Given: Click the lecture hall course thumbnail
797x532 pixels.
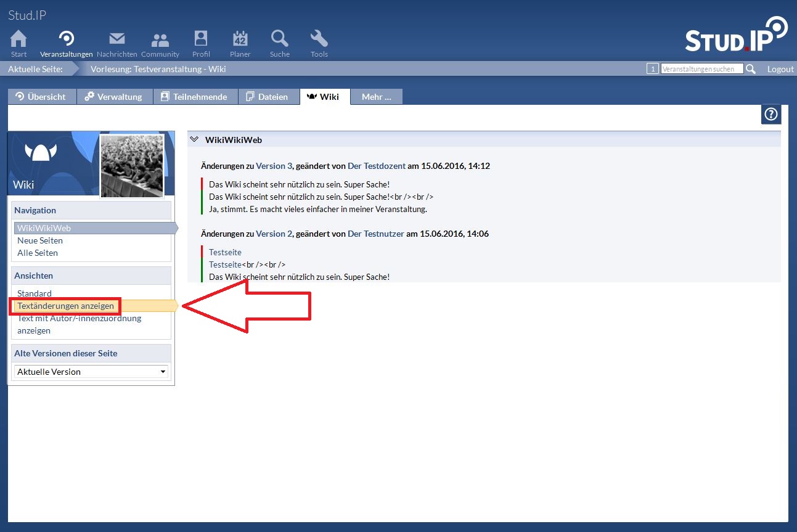Looking at the screenshot, I should 132,166.
